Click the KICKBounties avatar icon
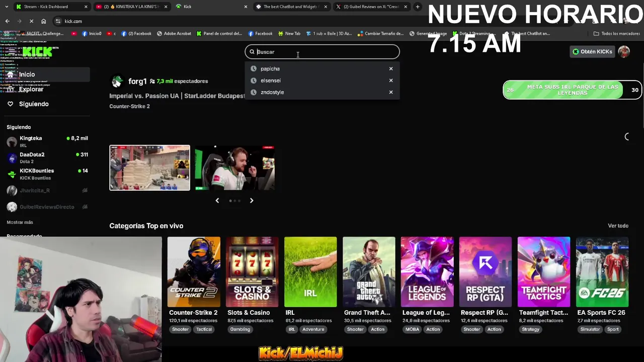The width and height of the screenshot is (644, 362). point(12,174)
